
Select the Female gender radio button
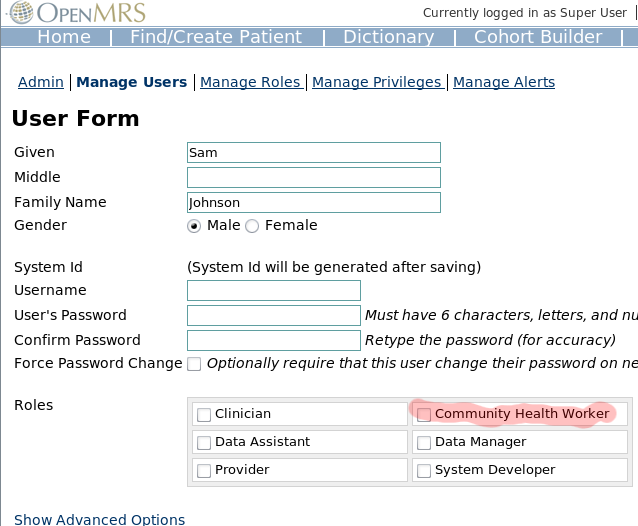pos(252,226)
